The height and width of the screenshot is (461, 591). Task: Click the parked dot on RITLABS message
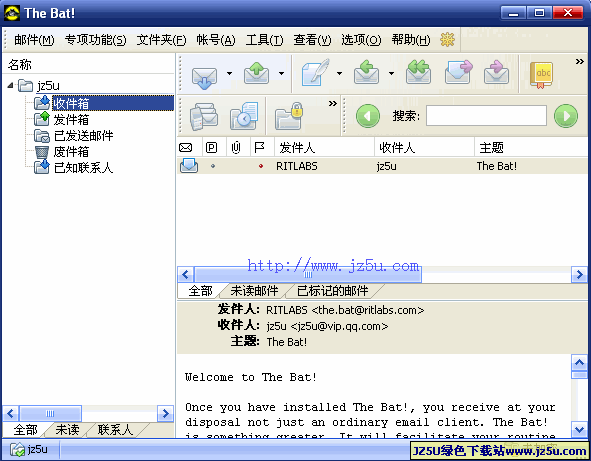(x=213, y=166)
